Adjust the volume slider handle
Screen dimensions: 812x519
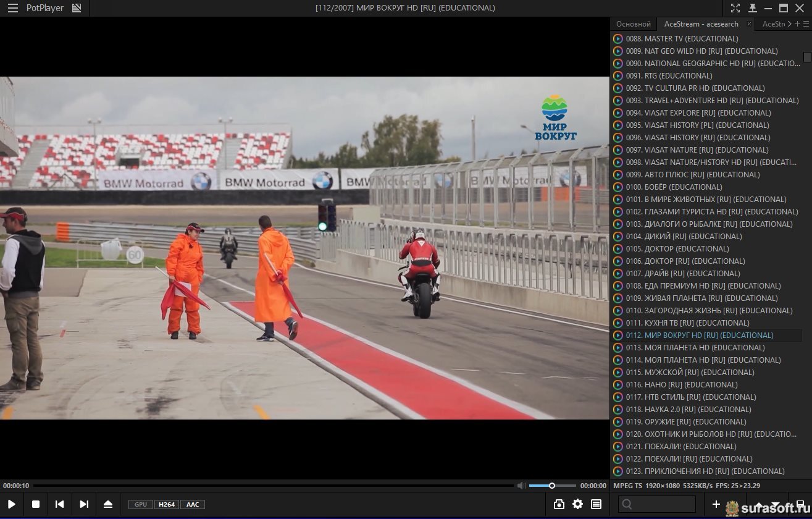552,486
